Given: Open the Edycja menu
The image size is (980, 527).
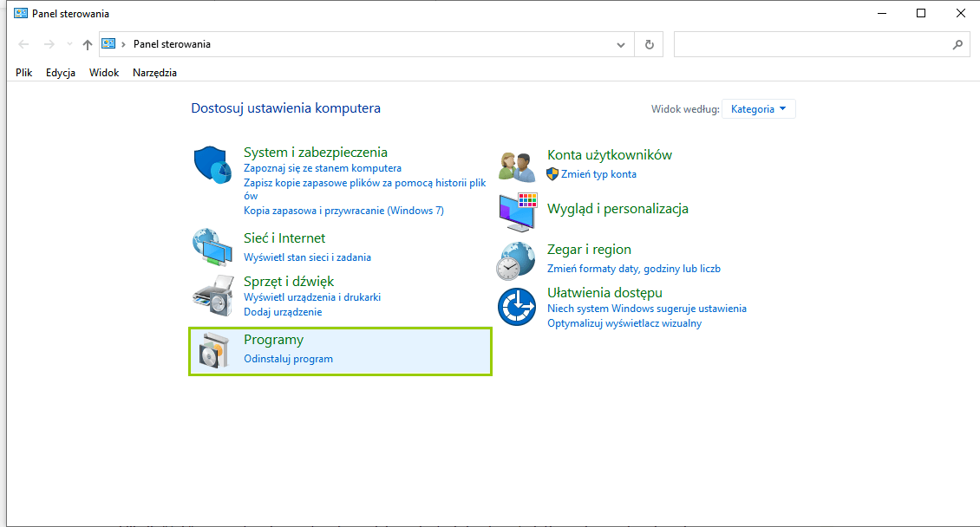Looking at the screenshot, I should [x=61, y=73].
